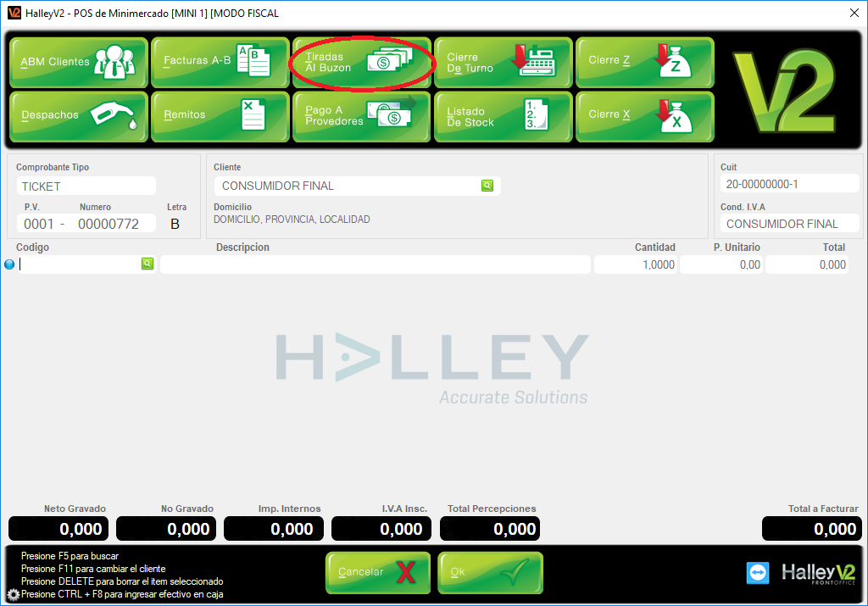The width and height of the screenshot is (868, 606).
Task: Click the HalleyV2 Frontoffice logo
Action: [819, 573]
